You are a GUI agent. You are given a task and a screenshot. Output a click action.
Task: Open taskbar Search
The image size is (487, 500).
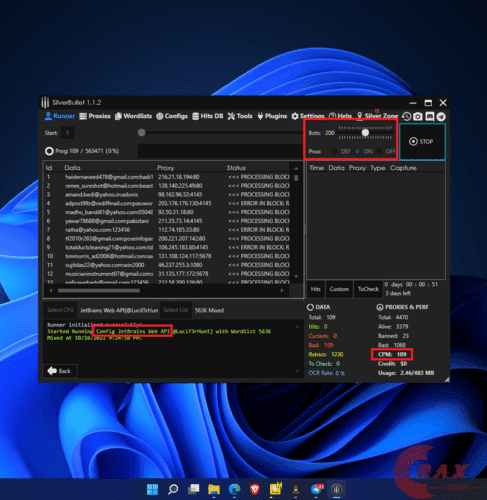click(173, 489)
